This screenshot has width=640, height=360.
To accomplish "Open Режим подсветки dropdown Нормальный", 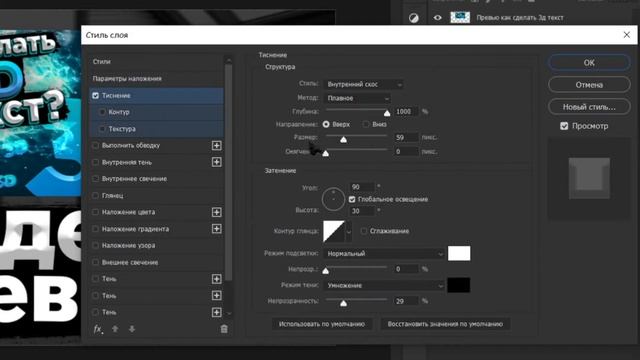I will (x=384, y=254).
